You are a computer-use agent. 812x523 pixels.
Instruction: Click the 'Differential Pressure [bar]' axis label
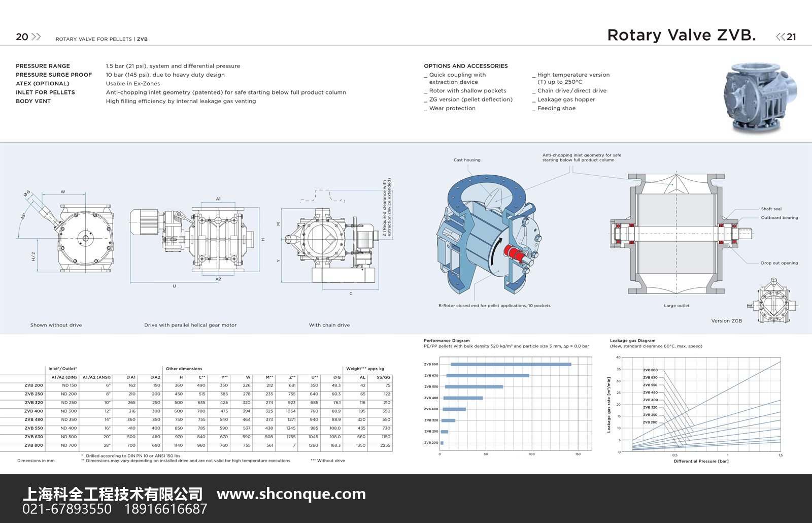pyautogui.click(x=701, y=461)
